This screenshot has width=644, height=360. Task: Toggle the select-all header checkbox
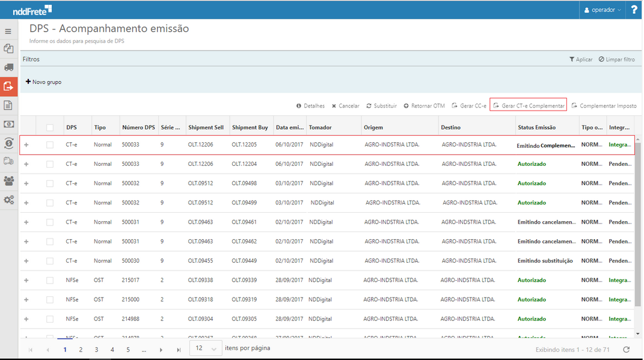tap(50, 127)
